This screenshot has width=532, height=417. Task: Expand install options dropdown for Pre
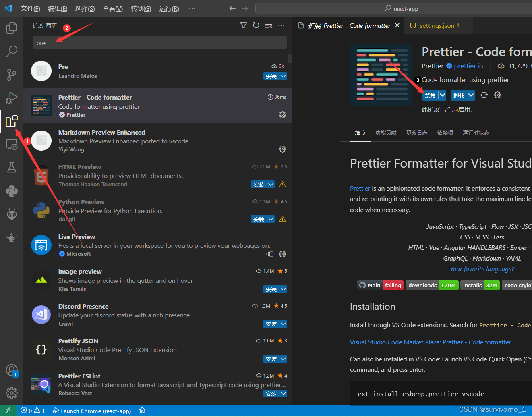click(284, 76)
